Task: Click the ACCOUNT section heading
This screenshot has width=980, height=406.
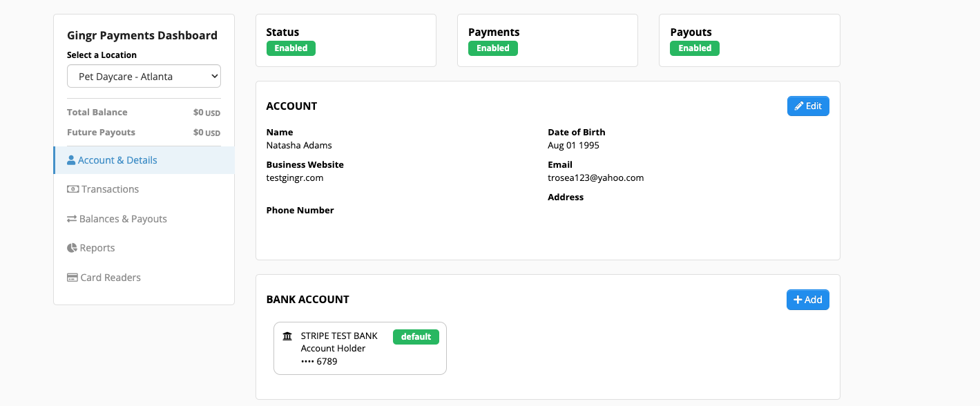Action: click(x=291, y=106)
